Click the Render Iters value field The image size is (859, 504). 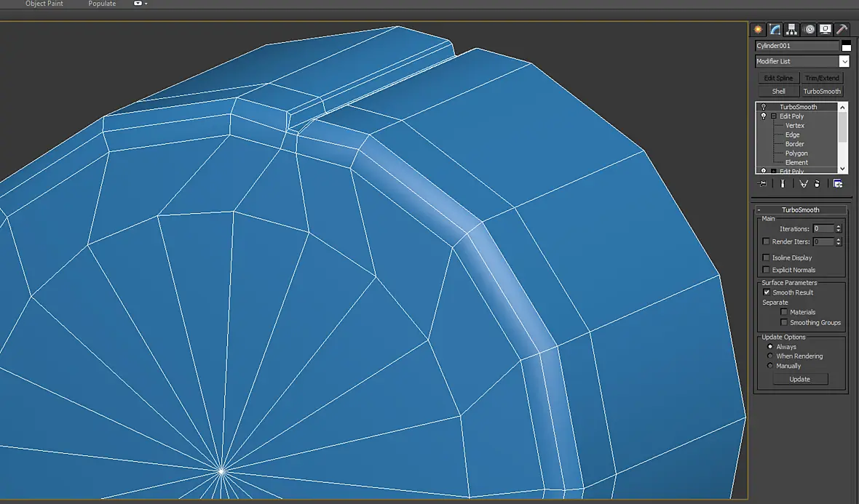coord(823,241)
